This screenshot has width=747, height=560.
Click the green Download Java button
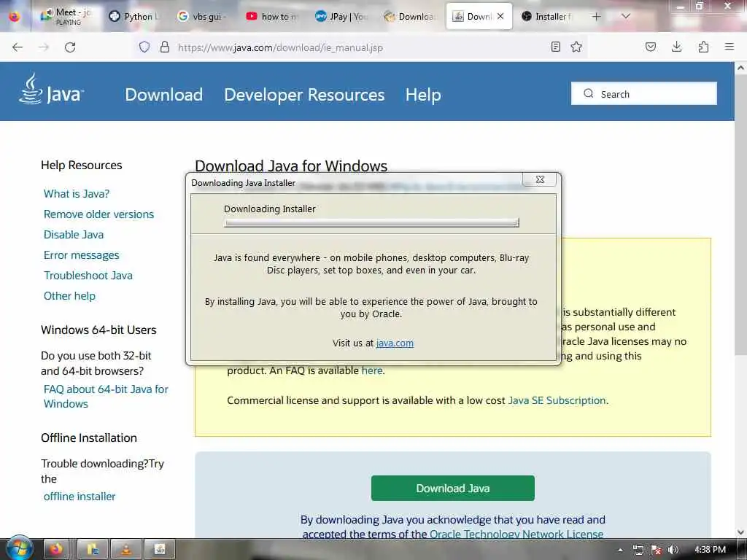452,488
